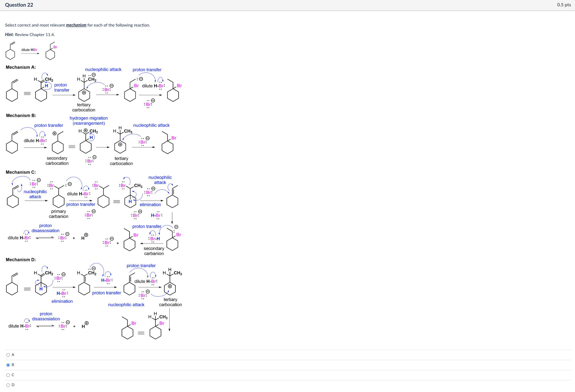Click the Question 22 header

(x=19, y=5)
